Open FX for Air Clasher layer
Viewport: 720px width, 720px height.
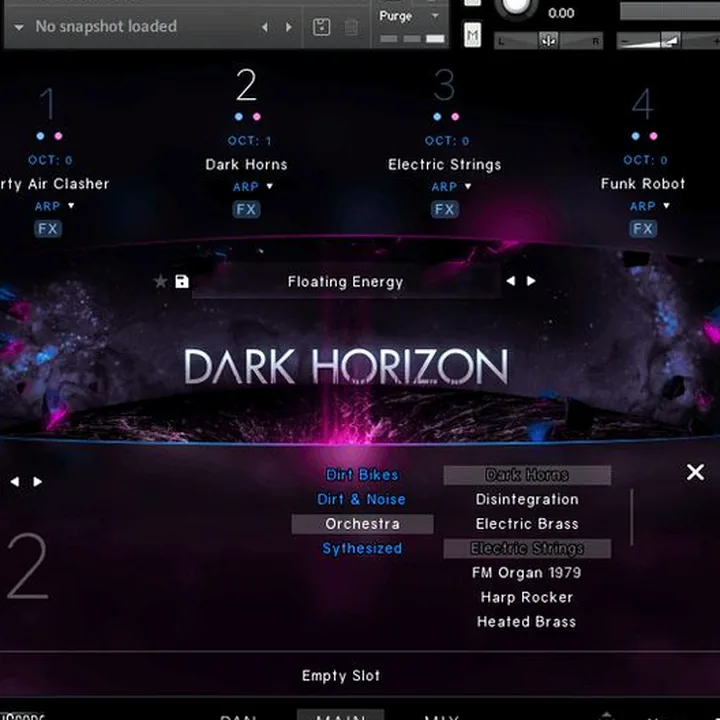click(x=48, y=228)
